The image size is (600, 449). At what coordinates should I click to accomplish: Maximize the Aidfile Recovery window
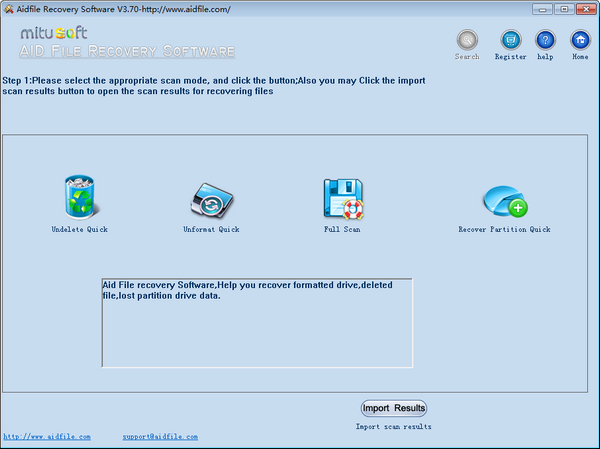click(x=564, y=9)
